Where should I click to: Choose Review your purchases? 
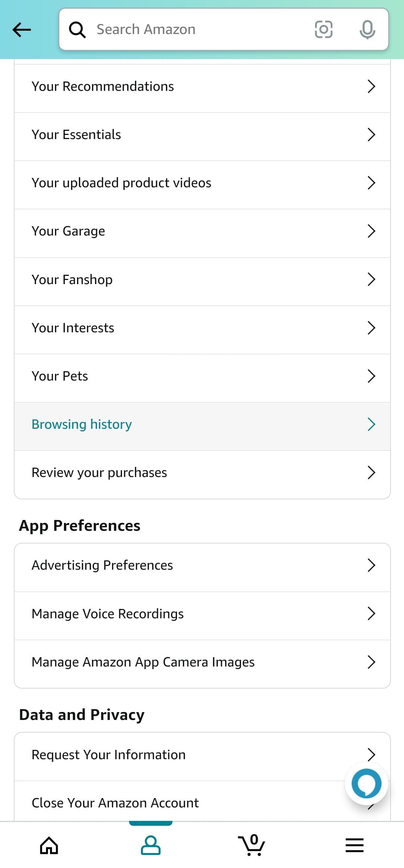click(99, 473)
